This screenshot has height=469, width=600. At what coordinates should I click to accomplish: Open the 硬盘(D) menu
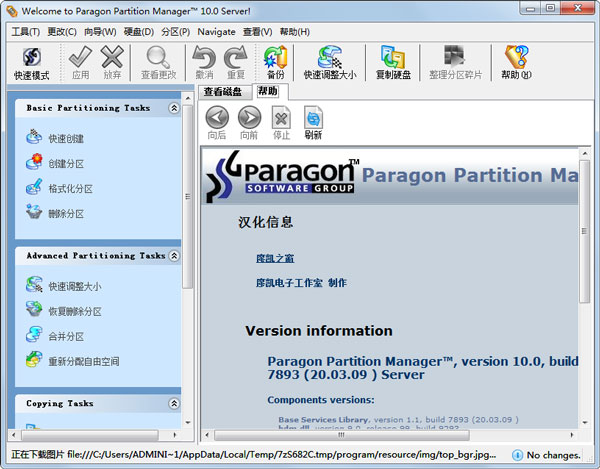pyautogui.click(x=139, y=32)
